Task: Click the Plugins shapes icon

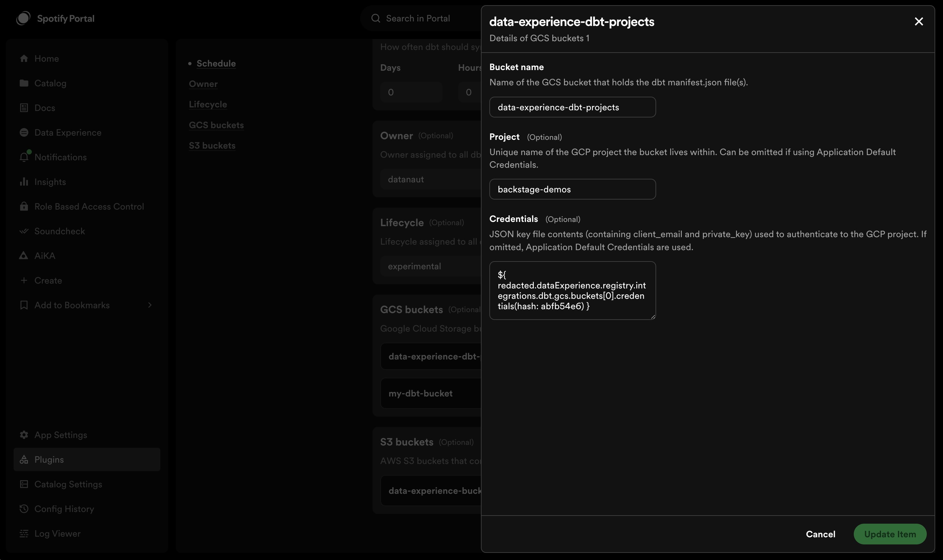Action: tap(24, 459)
